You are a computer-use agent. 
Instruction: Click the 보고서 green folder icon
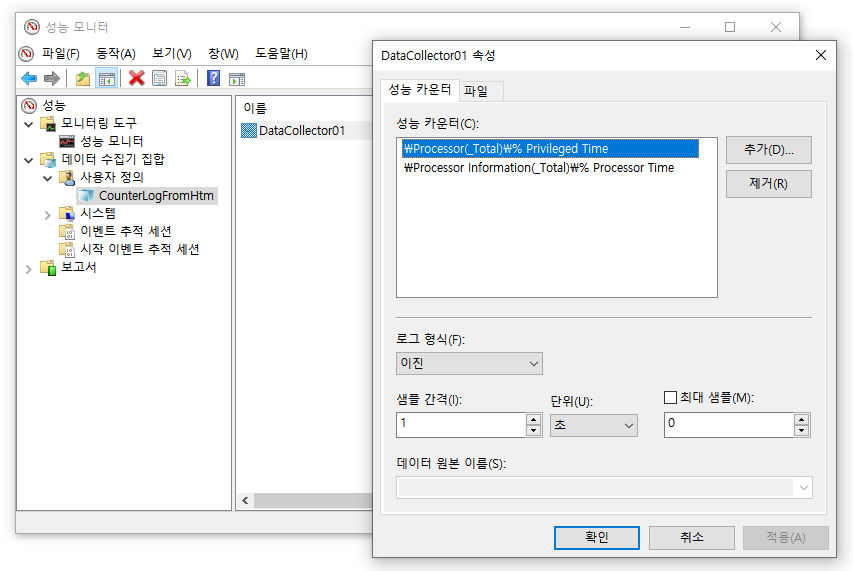click(48, 267)
